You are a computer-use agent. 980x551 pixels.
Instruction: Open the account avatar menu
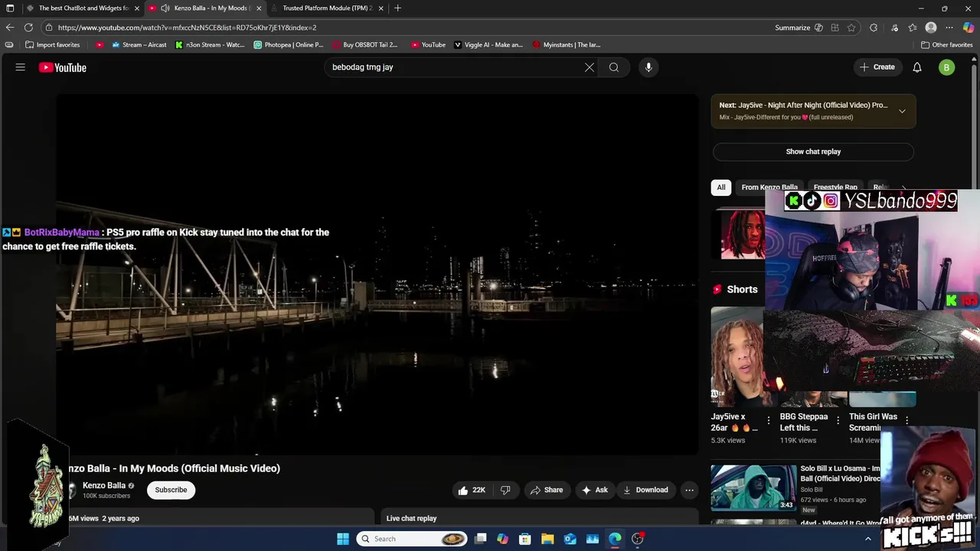(947, 67)
